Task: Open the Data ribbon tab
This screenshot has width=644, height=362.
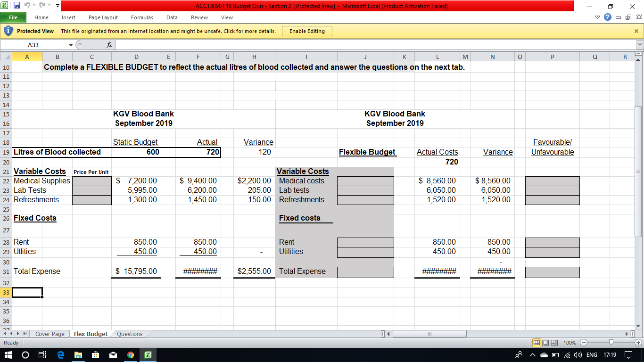Action: pyautogui.click(x=172, y=17)
